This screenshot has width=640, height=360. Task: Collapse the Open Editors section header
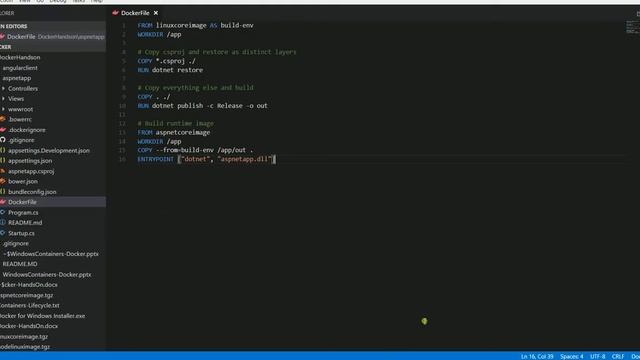coord(53,26)
